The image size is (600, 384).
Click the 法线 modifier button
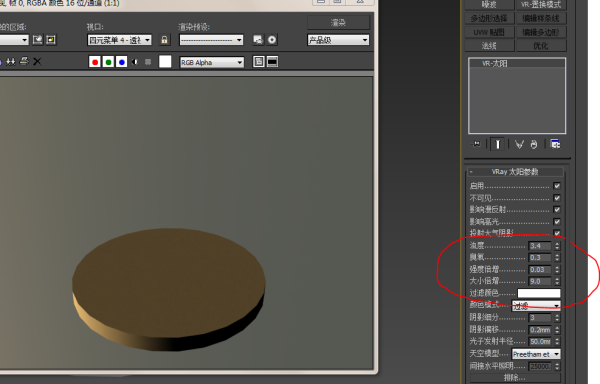(x=489, y=46)
